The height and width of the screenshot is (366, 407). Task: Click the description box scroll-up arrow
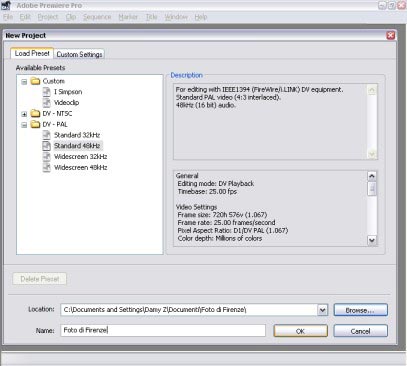click(372, 90)
